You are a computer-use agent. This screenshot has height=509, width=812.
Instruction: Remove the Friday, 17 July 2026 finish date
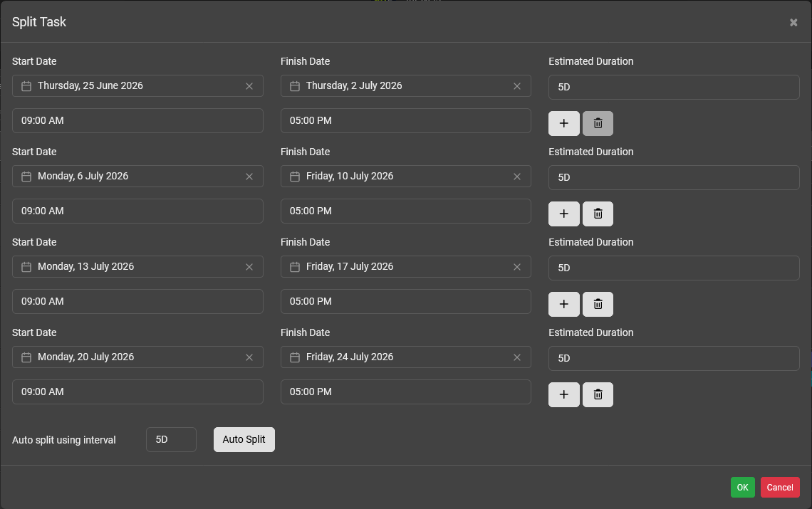coord(517,267)
